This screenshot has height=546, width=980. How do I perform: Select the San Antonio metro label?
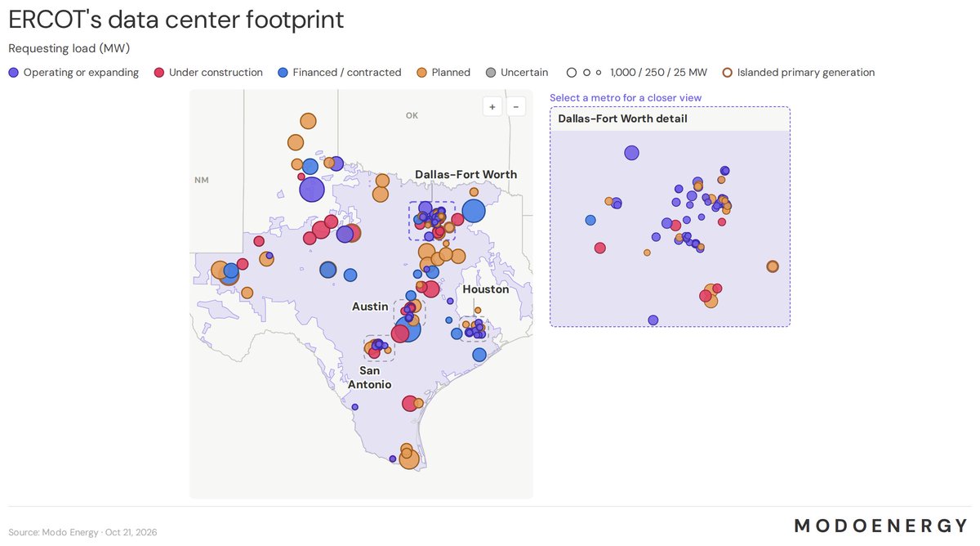point(370,378)
